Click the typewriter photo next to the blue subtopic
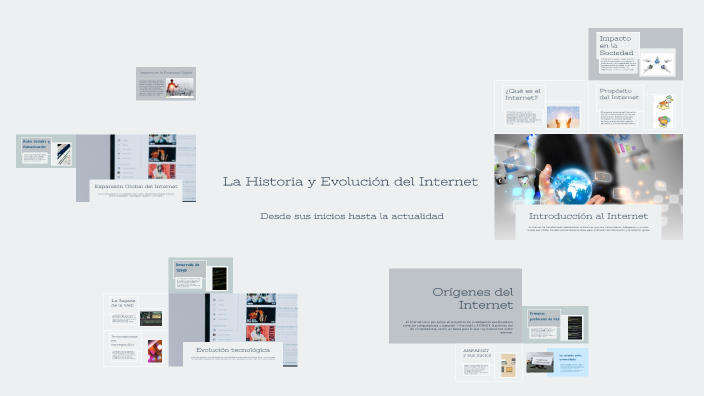This screenshot has width=704, height=396. [x=540, y=362]
